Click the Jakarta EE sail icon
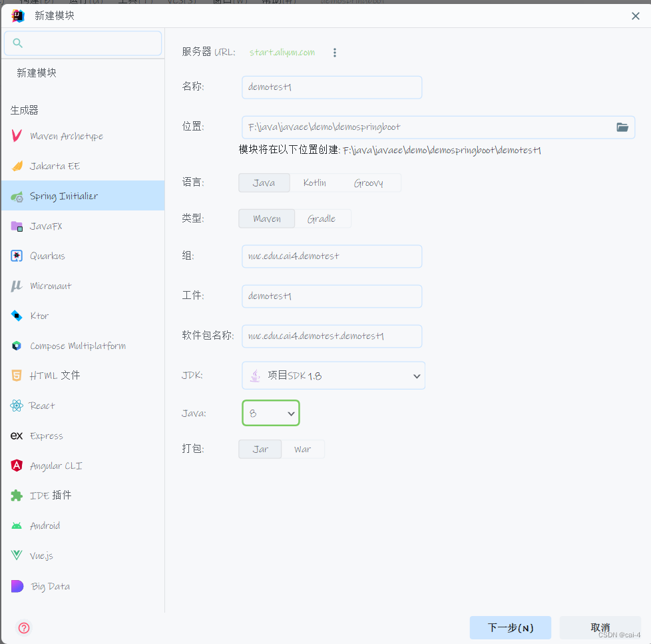 coord(17,166)
